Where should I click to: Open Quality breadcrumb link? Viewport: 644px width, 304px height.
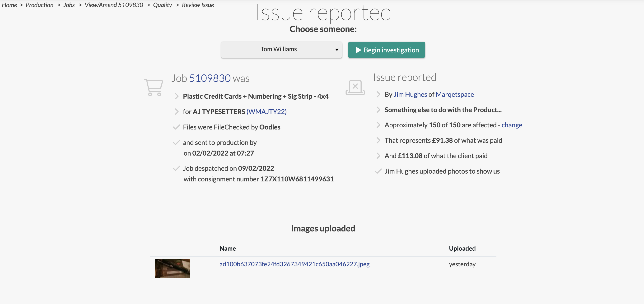tap(163, 5)
